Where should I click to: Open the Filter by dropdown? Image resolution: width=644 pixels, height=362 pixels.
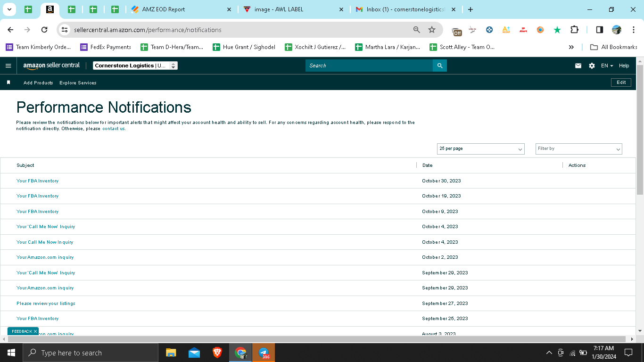pos(578,149)
